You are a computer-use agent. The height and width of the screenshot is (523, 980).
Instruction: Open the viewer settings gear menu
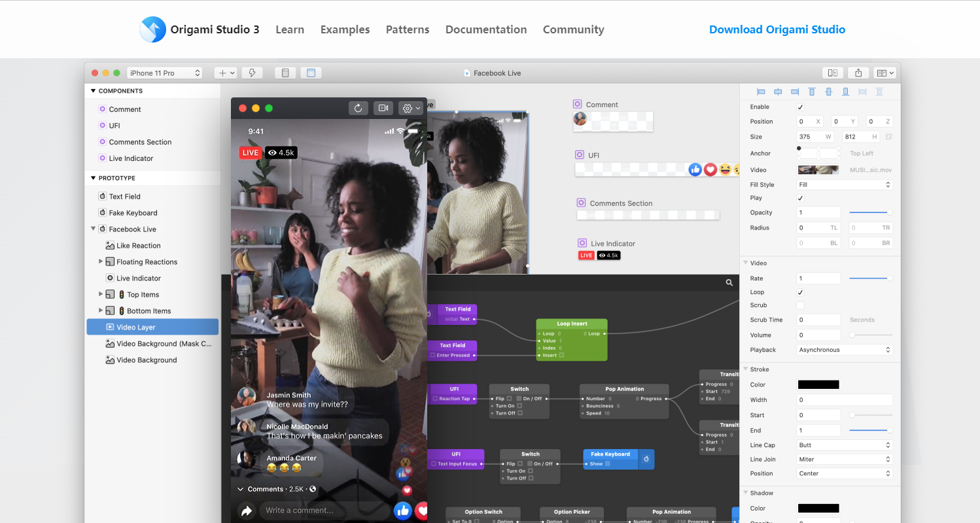coord(411,108)
